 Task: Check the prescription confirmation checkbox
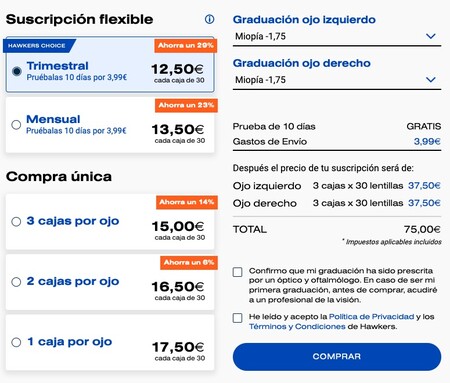pos(237,272)
